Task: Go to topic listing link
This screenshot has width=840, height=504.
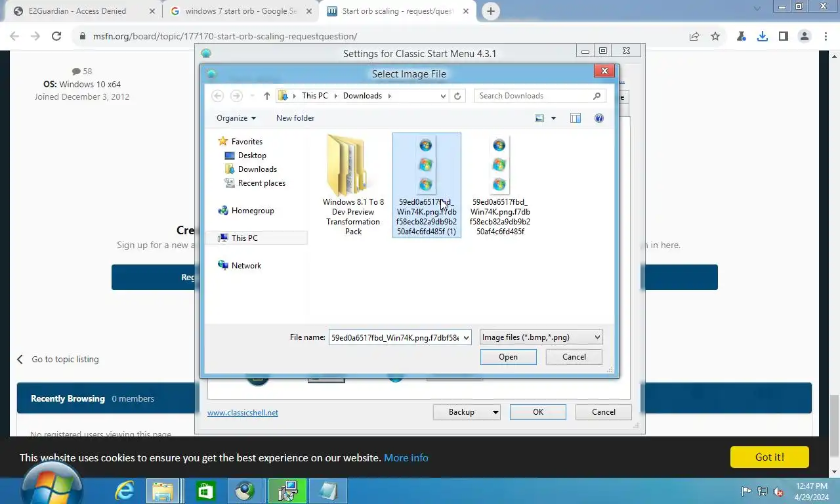Action: point(65,360)
